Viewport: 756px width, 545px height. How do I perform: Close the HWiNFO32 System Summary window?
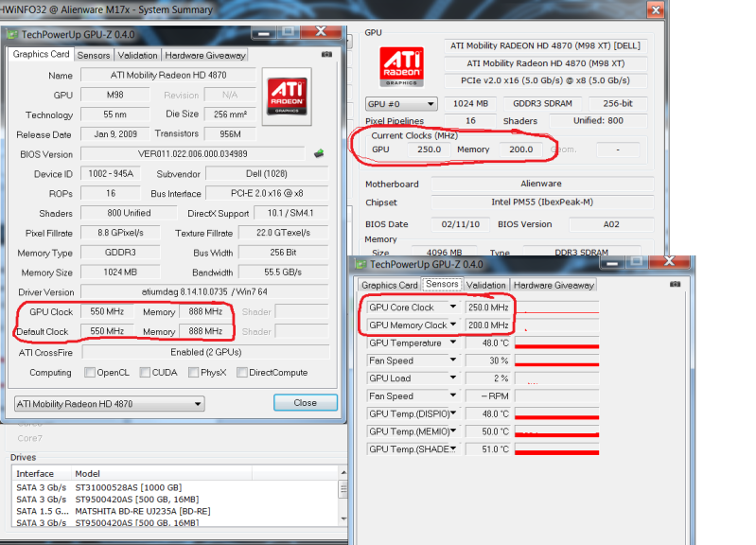[656, 9]
